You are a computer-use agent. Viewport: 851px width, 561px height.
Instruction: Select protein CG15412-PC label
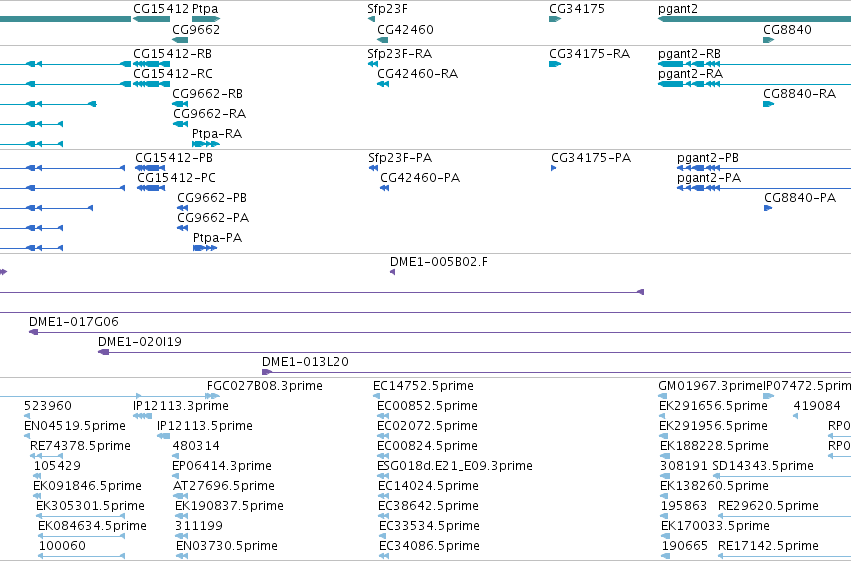click(x=176, y=178)
